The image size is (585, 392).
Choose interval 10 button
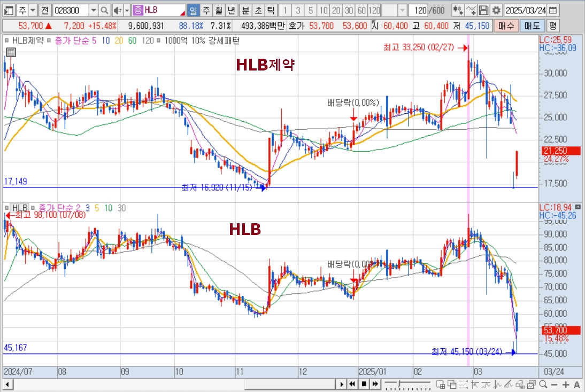(324, 11)
